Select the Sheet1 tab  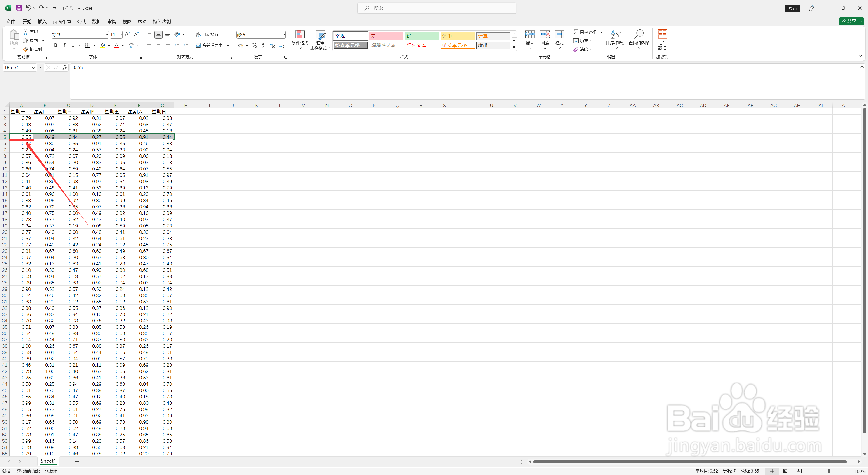click(x=48, y=461)
